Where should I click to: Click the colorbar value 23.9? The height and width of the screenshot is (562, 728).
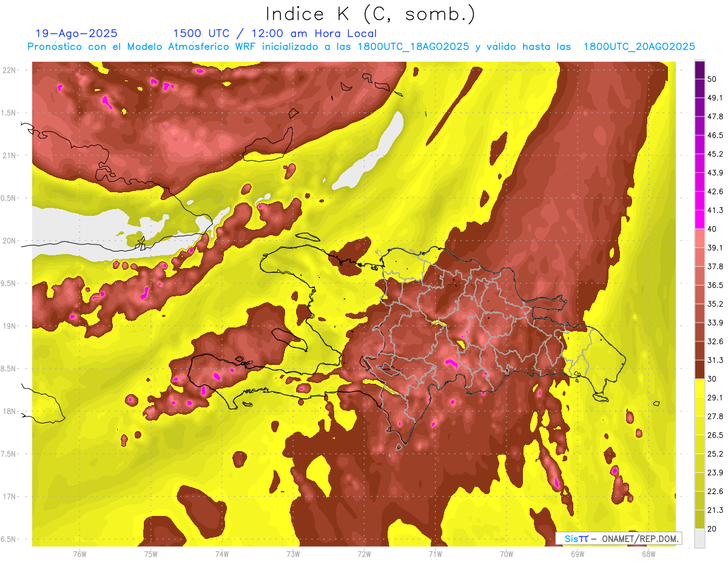point(715,472)
